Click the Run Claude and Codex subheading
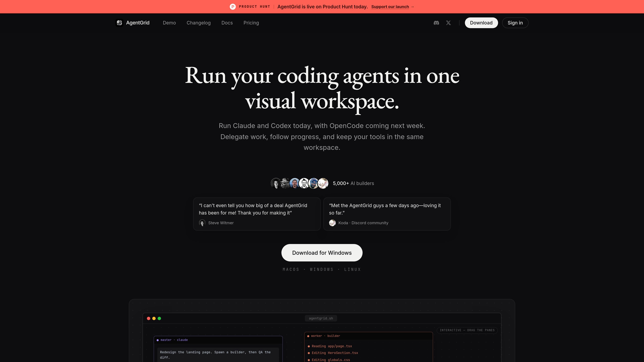The height and width of the screenshot is (362, 644). (322, 137)
